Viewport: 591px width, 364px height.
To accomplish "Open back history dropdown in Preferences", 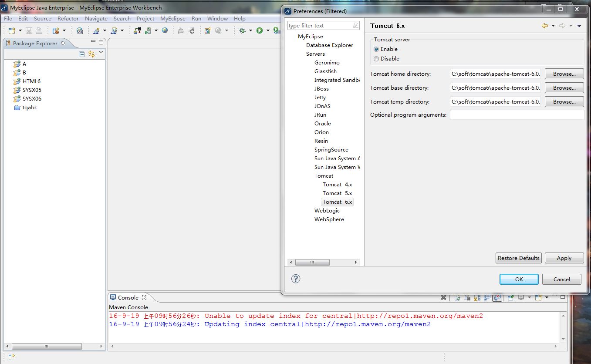I will tap(553, 26).
